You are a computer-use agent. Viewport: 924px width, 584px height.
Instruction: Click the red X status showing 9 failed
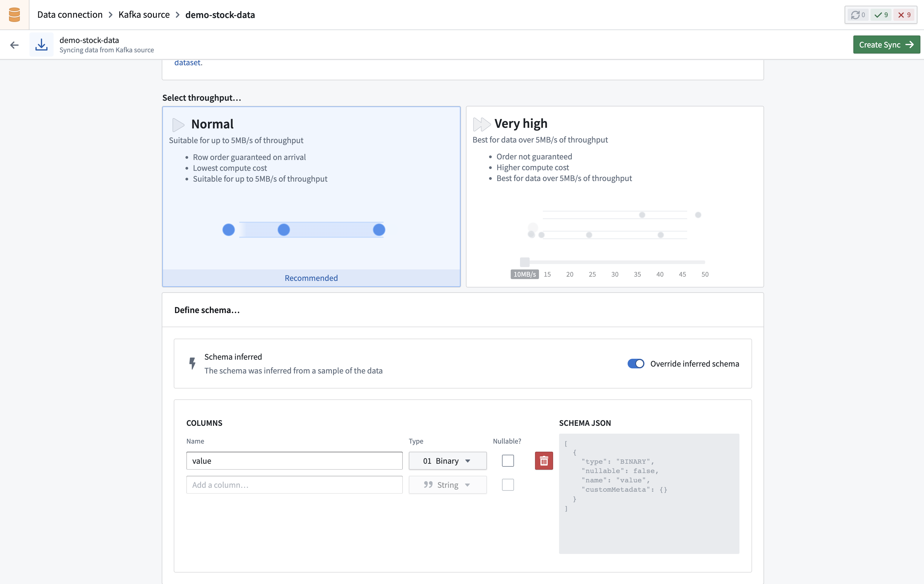tap(904, 15)
